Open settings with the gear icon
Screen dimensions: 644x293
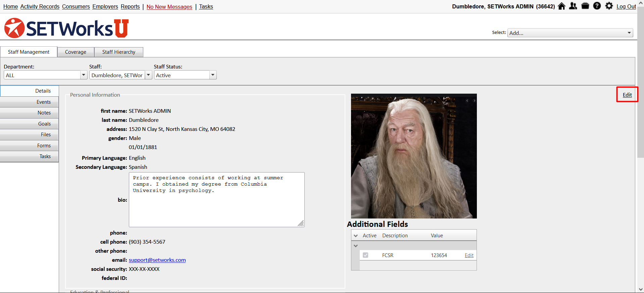click(x=609, y=6)
